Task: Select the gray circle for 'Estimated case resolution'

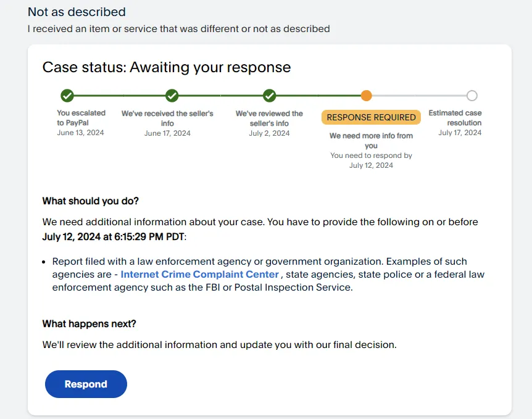Action: [x=472, y=96]
